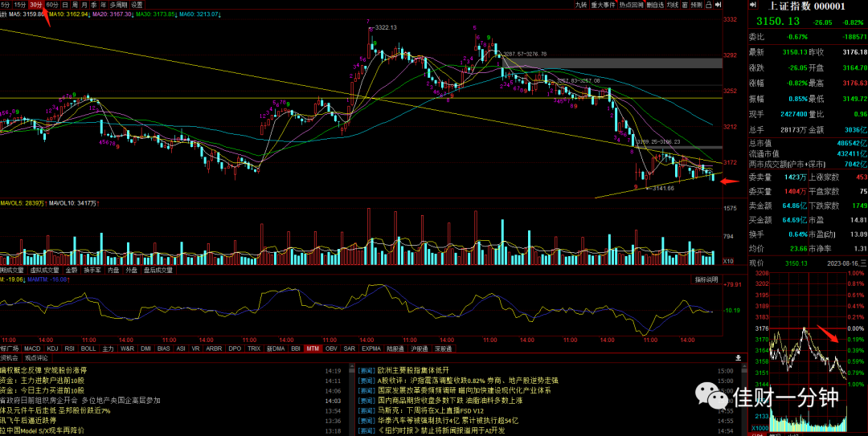Viewport: 868px width, 436px height.
Task: Click the download icon above the news list
Action: (738, 357)
